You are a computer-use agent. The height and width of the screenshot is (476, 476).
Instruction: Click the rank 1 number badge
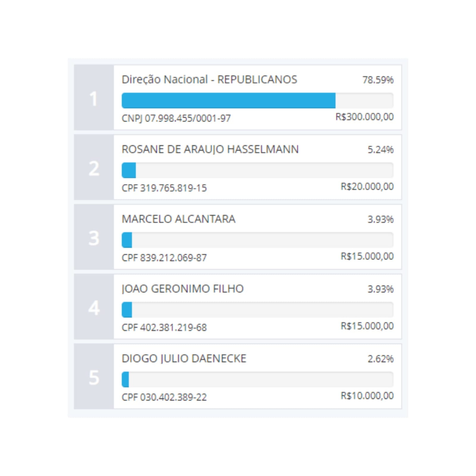point(94,98)
